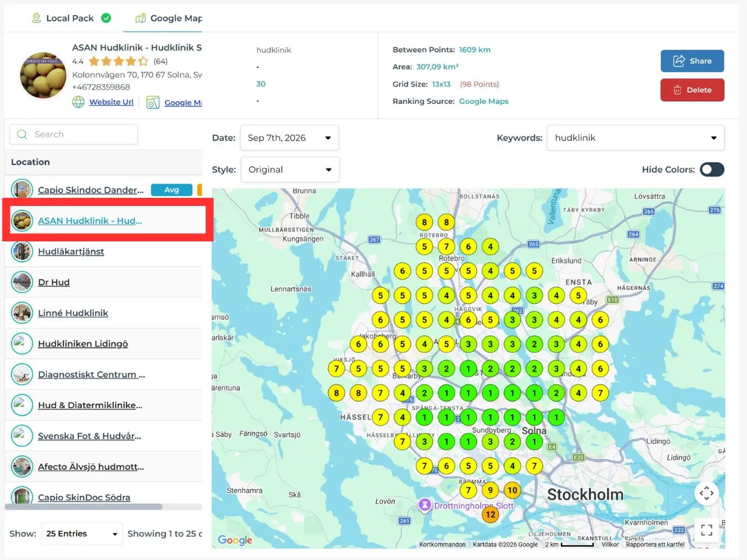747x560 pixels.
Task: Open the Show 25 Entries dropdown
Action: click(x=82, y=533)
